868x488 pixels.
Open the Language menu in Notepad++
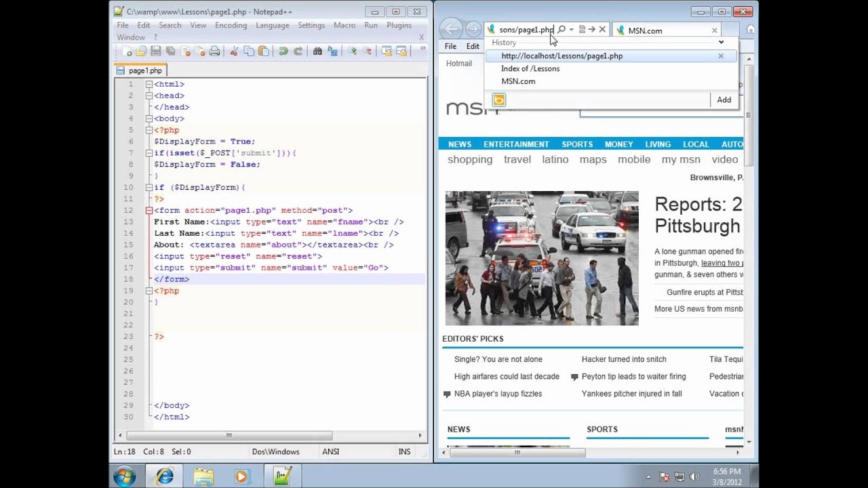pos(273,25)
